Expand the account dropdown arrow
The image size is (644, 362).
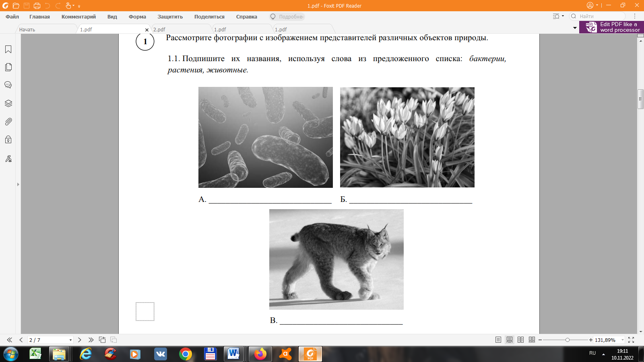(597, 6)
